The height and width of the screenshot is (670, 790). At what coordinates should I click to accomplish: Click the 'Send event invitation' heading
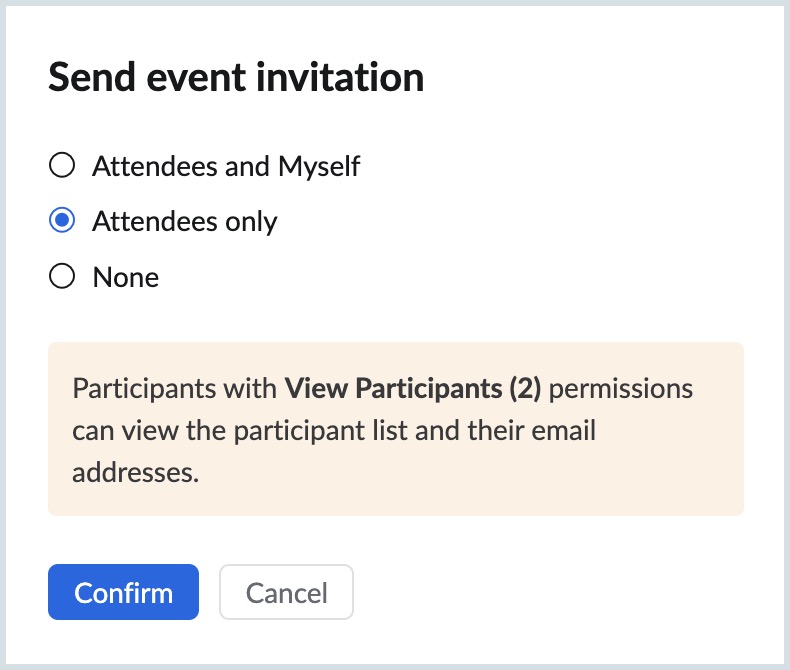tap(236, 77)
